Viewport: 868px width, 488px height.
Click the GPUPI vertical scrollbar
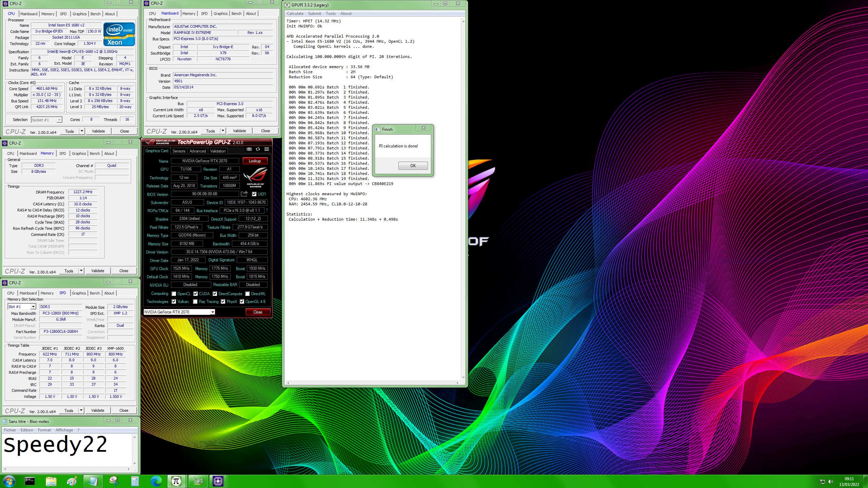point(463,200)
